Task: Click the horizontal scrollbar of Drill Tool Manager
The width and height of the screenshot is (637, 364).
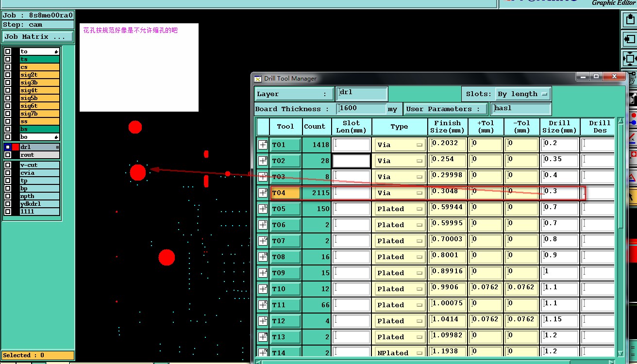Action: click(437, 362)
